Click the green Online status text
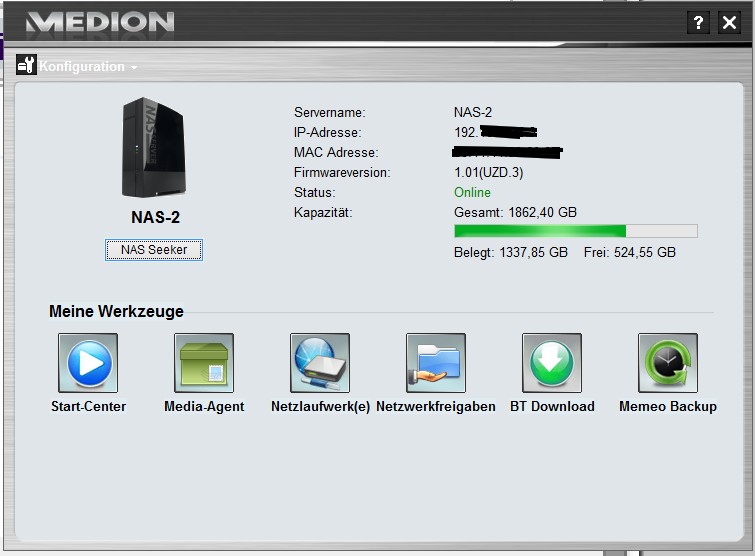The width and height of the screenshot is (755, 556). [472, 193]
